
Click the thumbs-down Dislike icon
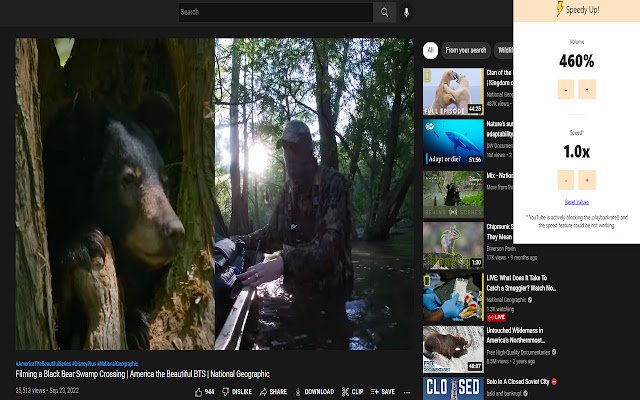225,392
